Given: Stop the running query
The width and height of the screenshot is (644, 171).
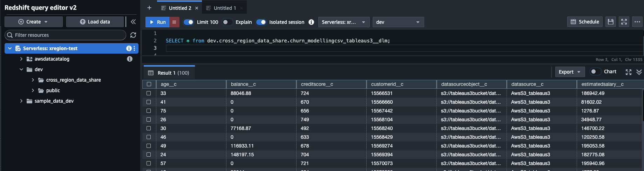Looking at the screenshot, I should pos(175,22).
